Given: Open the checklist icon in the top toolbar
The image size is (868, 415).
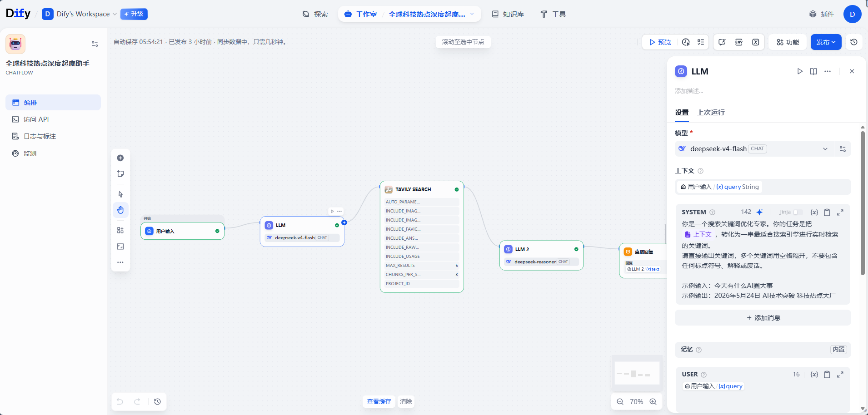Looking at the screenshot, I should pos(701,42).
